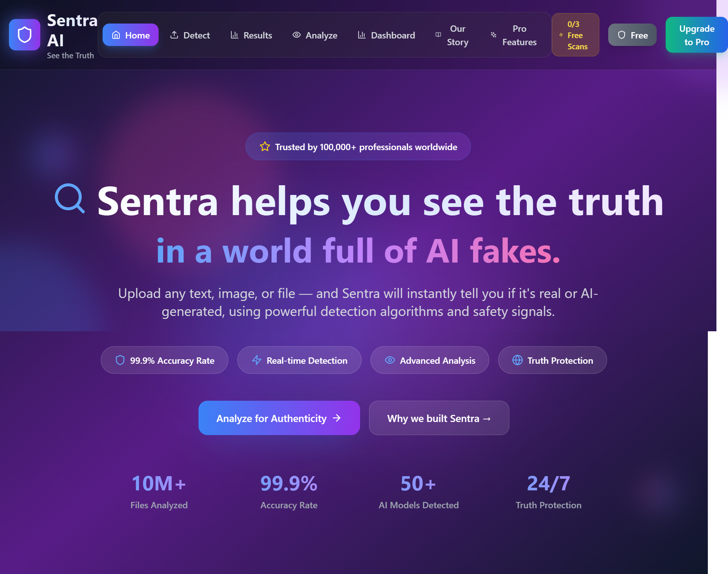Click Upgrade to Pro button
The image size is (728, 574).
pyautogui.click(x=697, y=35)
